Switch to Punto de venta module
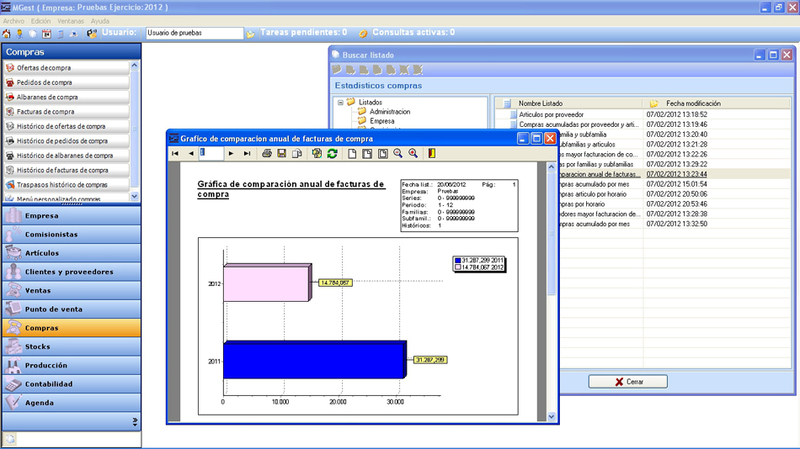 (x=71, y=309)
